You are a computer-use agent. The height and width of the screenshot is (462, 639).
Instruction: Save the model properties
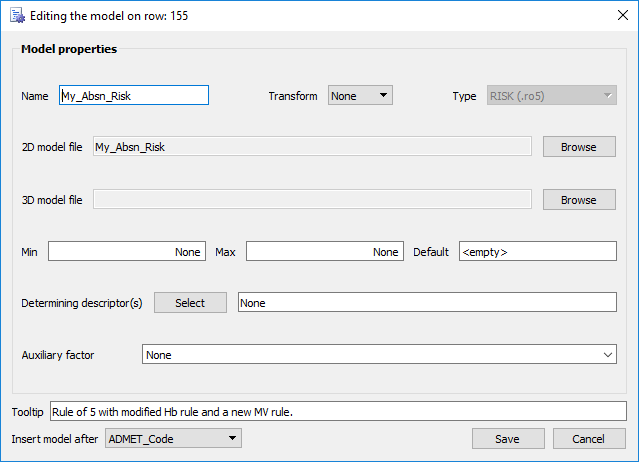[508, 439]
